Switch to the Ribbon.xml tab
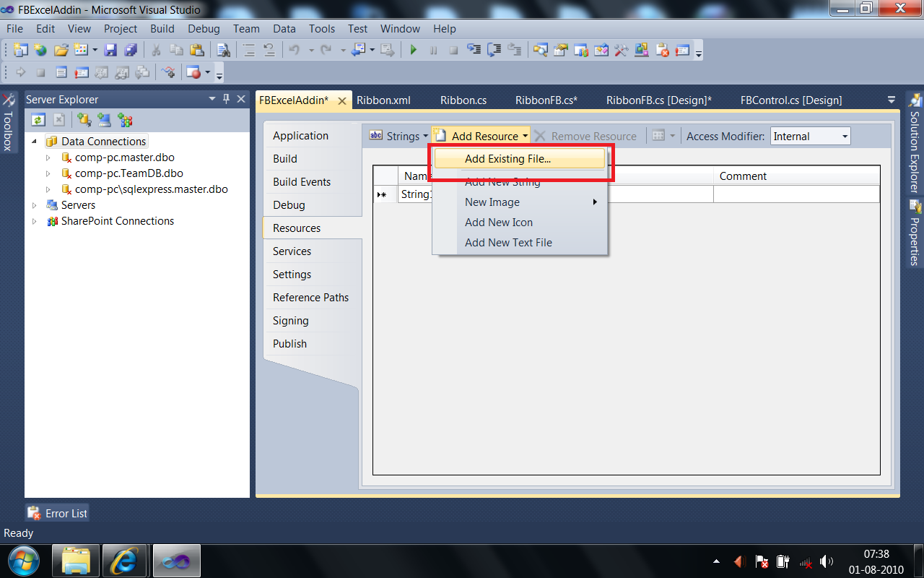The height and width of the screenshot is (578, 924). tap(383, 100)
